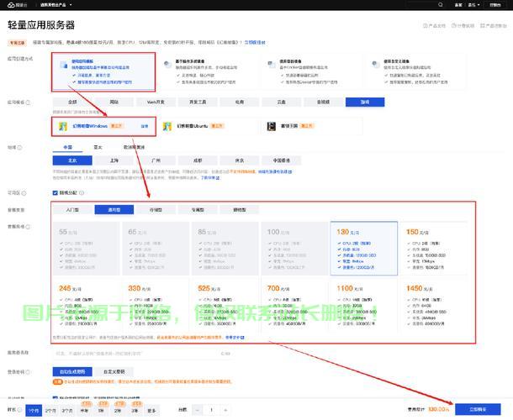Image resolution: width=513 pixels, height=420 pixels.
Task: Choose the 150 yuan per month package
Action: click(434, 249)
